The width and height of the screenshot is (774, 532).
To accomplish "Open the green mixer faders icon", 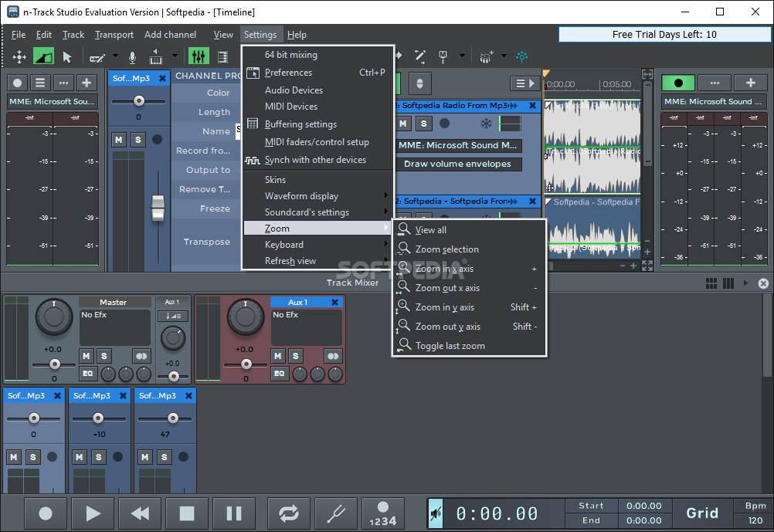I will pos(199,57).
